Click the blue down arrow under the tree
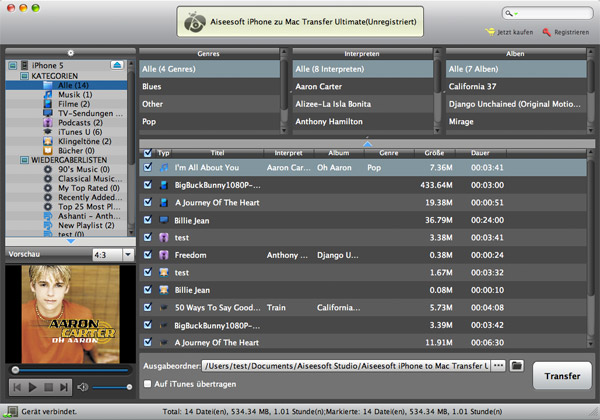 [x=70, y=241]
